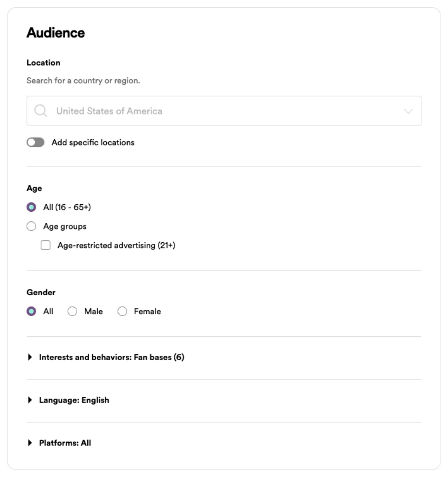
Task: Click the "Add specific locations" label text
Action: 93,142
